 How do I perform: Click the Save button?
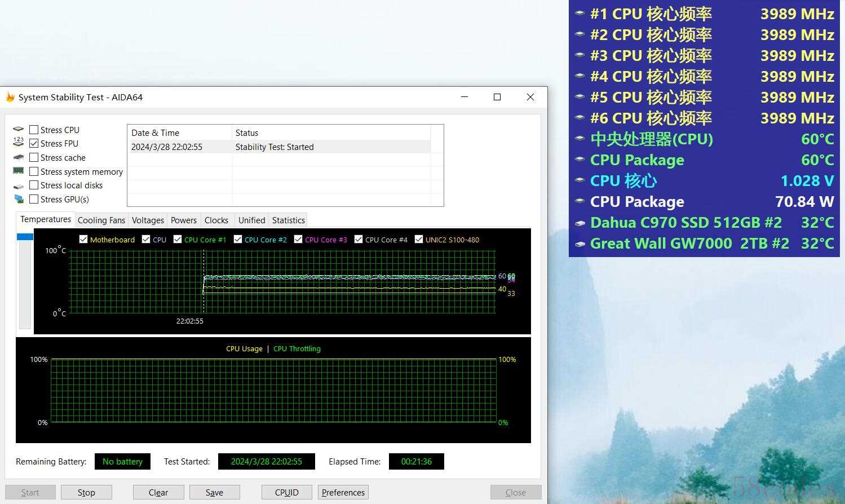(214, 492)
